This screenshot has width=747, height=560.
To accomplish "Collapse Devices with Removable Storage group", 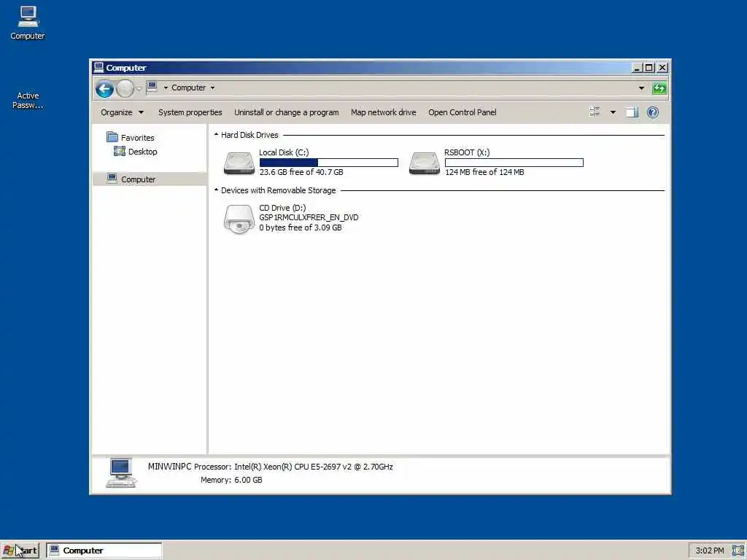I will (x=216, y=190).
